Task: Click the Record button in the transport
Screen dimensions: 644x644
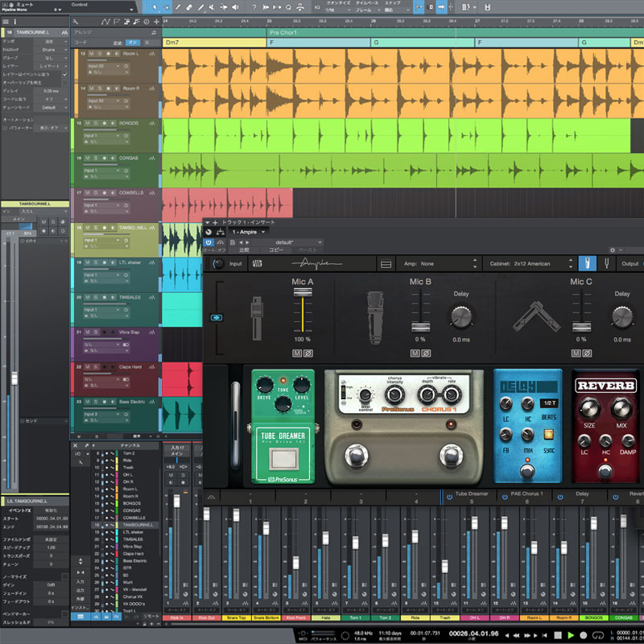Action: [x=583, y=635]
